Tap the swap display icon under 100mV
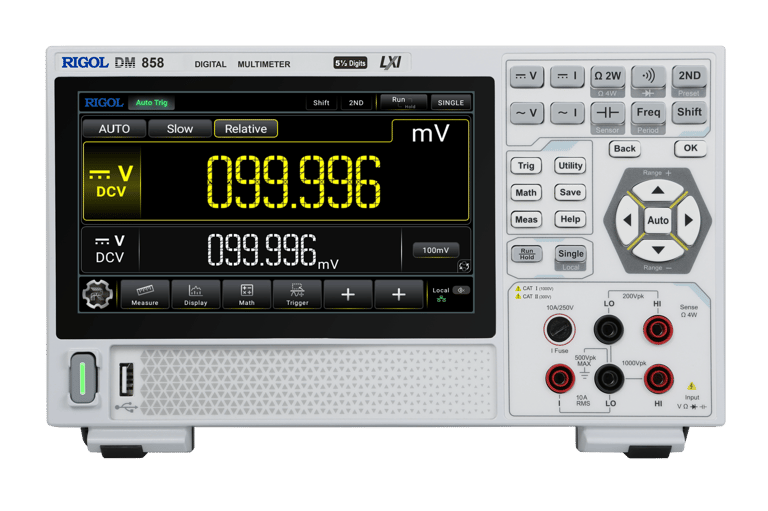 coord(463,266)
